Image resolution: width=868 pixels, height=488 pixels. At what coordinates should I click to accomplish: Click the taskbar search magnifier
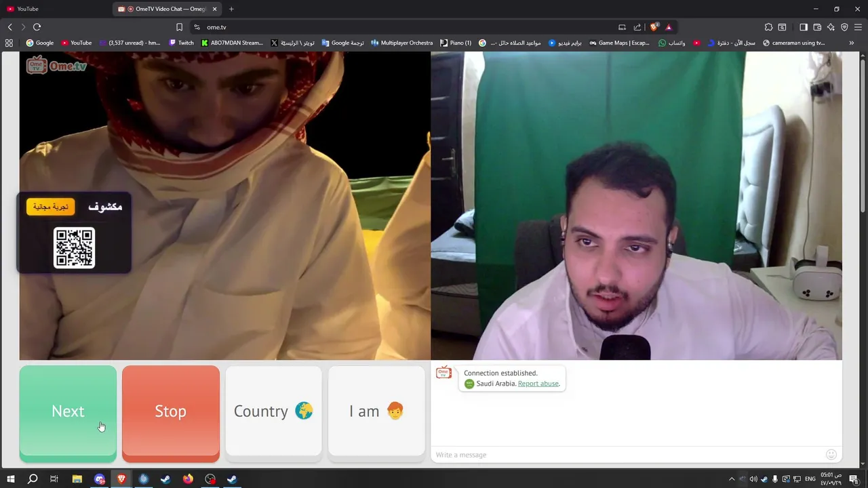coord(33,479)
